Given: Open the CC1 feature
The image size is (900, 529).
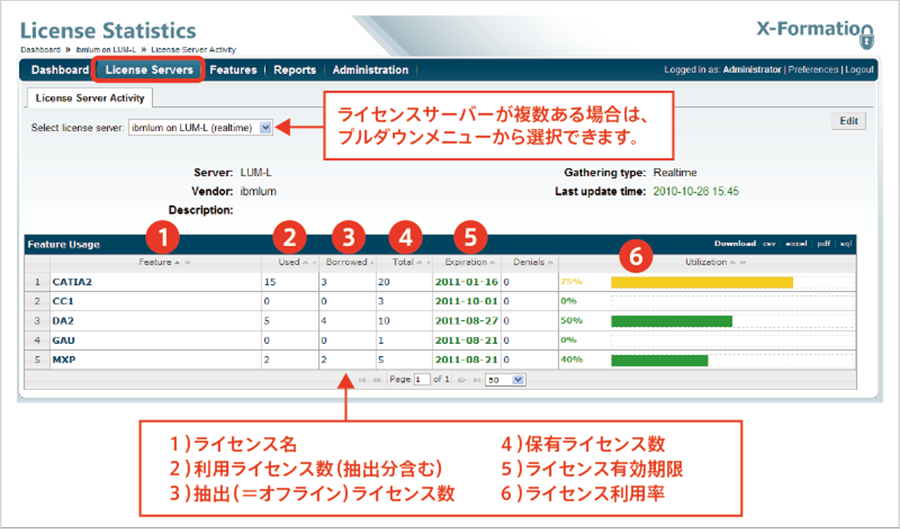Looking at the screenshot, I should [63, 301].
